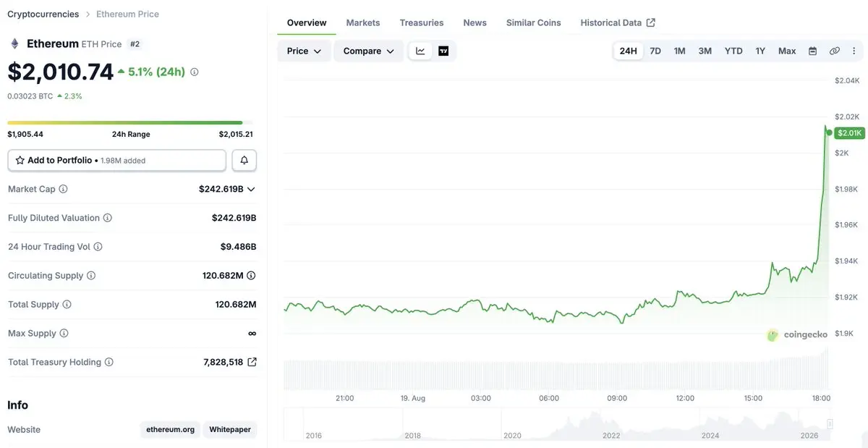Screen dimensions: 868x448
Task: Select the 3M time range
Action: pos(705,51)
